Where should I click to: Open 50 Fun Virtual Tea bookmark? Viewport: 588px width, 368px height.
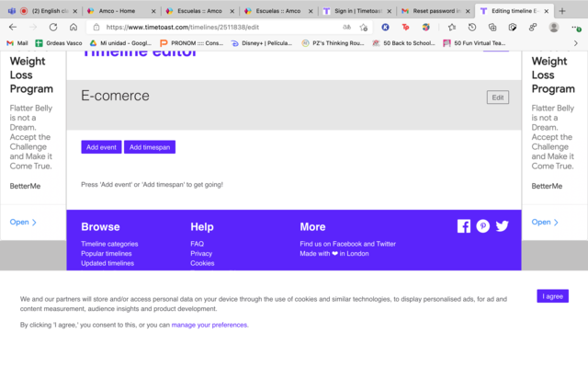[x=474, y=43]
